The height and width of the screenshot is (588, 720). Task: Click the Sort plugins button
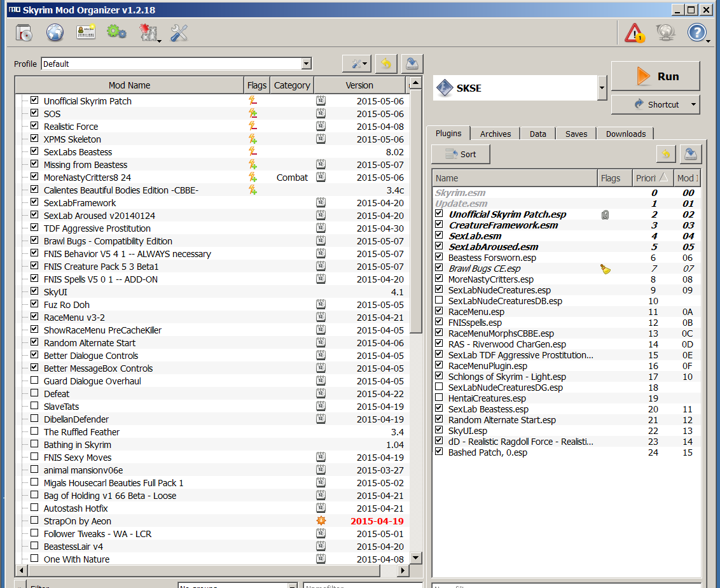pyautogui.click(x=460, y=154)
